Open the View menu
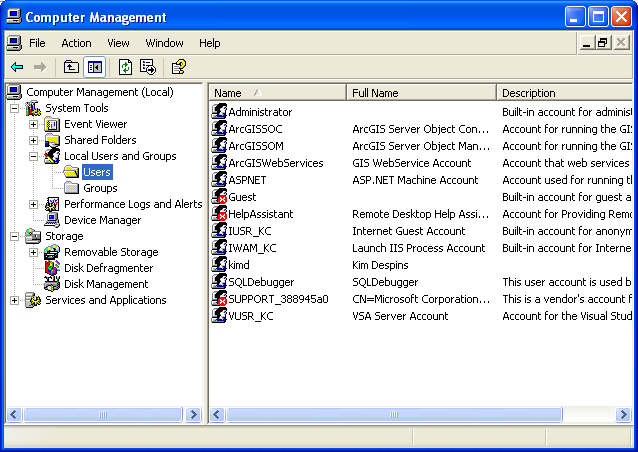Screen dimensions: 638x452 click(x=119, y=43)
